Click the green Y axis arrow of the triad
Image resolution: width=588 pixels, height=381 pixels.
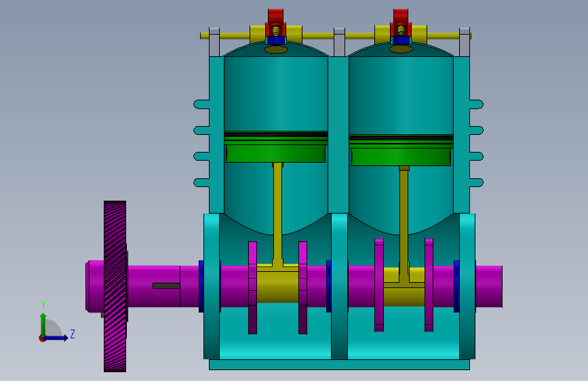[43, 325]
